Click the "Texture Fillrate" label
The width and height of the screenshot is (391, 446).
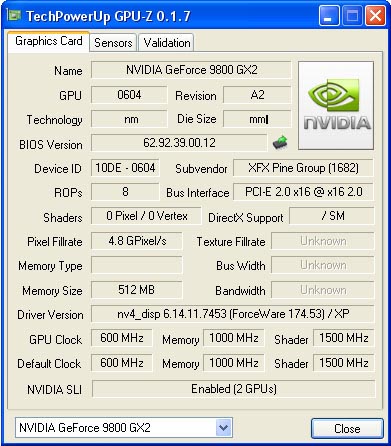(x=231, y=242)
